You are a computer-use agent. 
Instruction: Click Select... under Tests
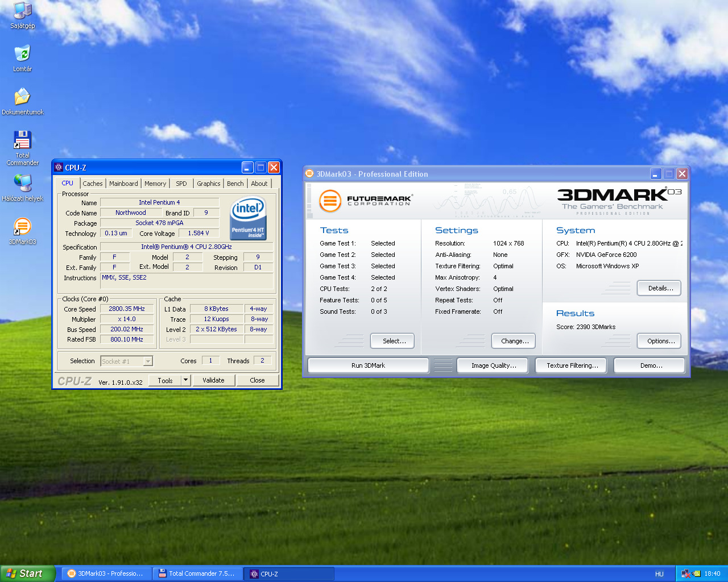point(392,341)
